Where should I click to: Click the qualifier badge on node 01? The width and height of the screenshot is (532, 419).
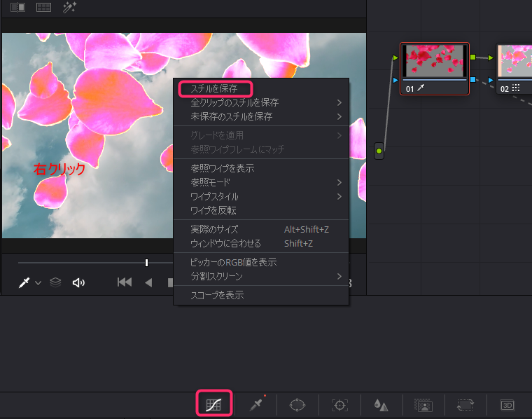pyautogui.click(x=421, y=88)
